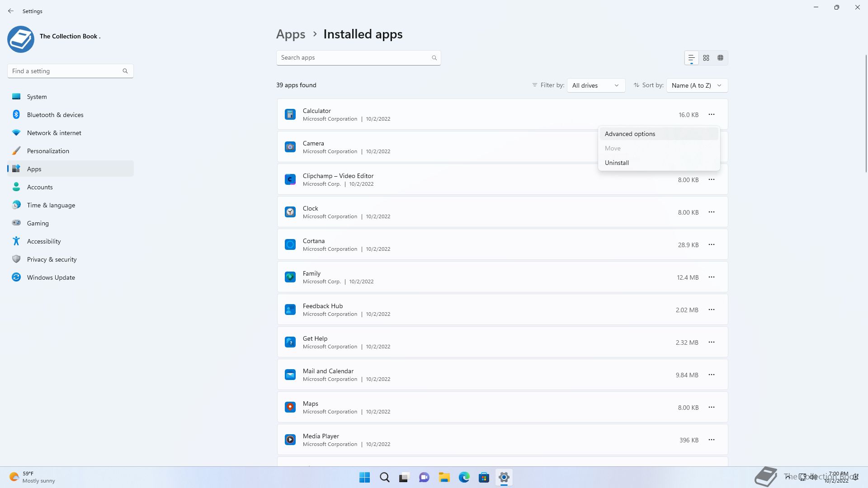
Task: Select the list view layout
Action: 691,58
